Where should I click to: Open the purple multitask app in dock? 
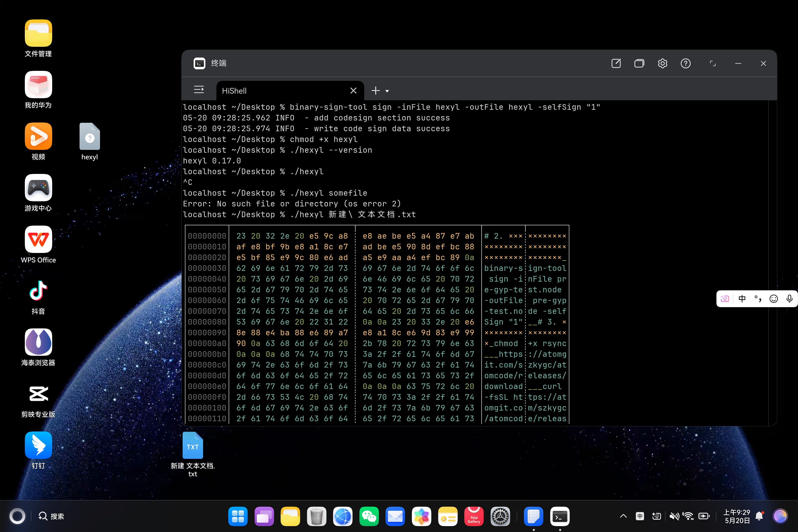[x=264, y=516]
